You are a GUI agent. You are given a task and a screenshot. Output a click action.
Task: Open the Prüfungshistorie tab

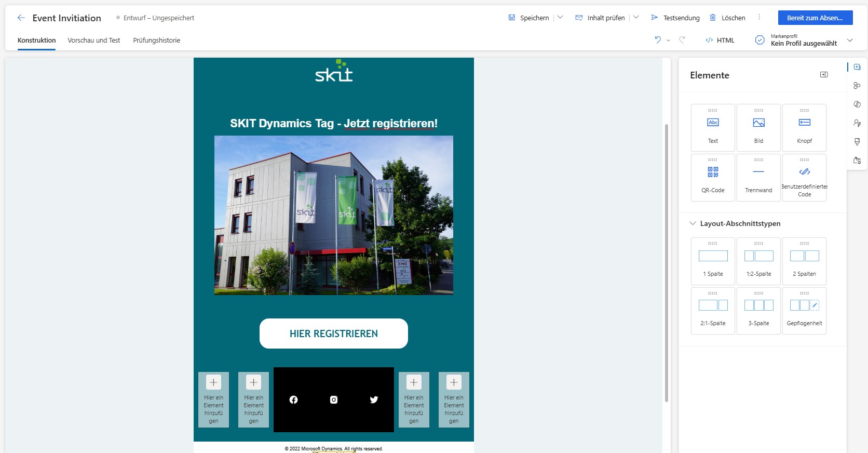156,41
